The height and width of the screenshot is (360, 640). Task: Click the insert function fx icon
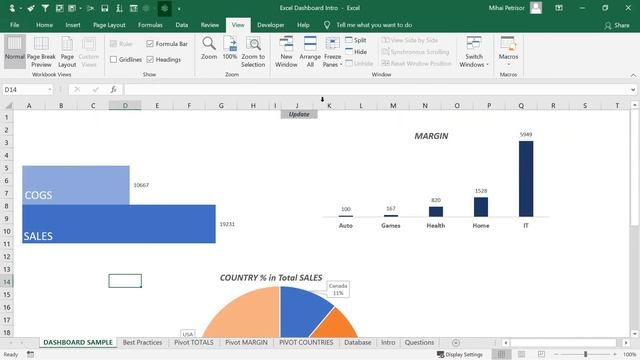[113, 89]
